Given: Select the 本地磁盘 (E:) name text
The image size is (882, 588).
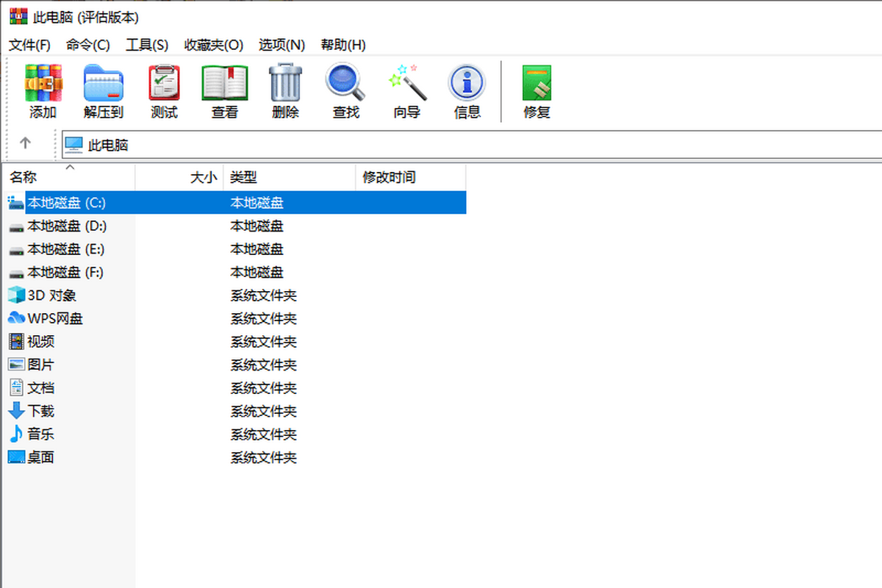Looking at the screenshot, I should click(x=66, y=249).
